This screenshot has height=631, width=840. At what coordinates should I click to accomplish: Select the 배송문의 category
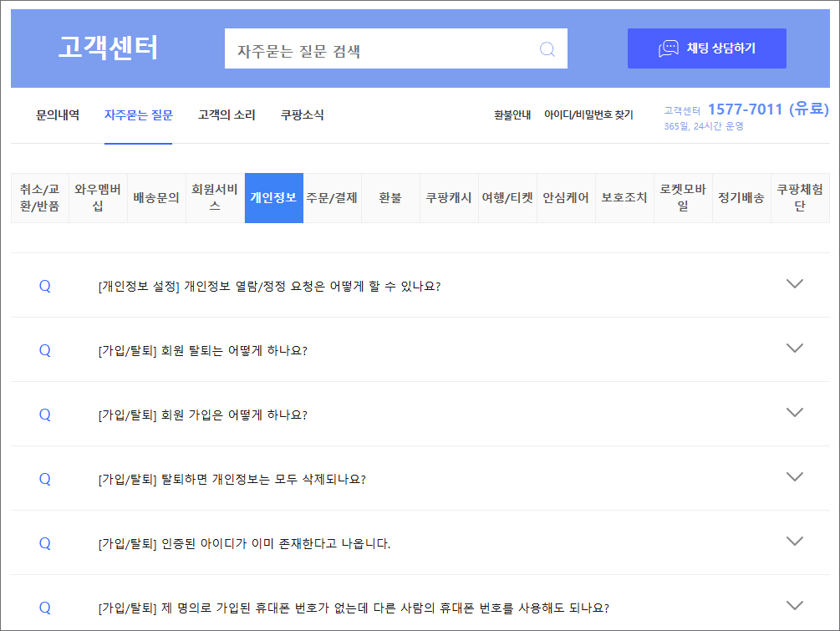coord(156,197)
